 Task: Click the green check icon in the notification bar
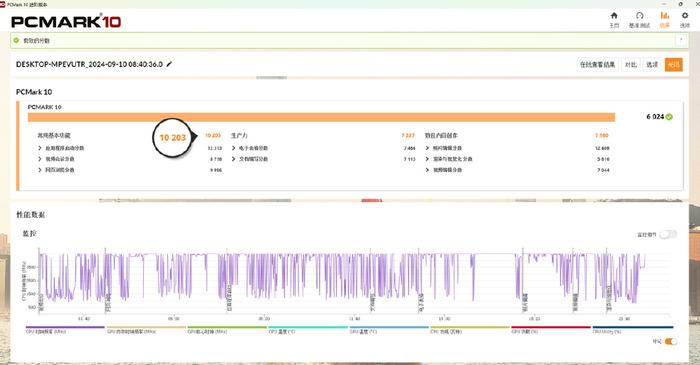coord(17,41)
